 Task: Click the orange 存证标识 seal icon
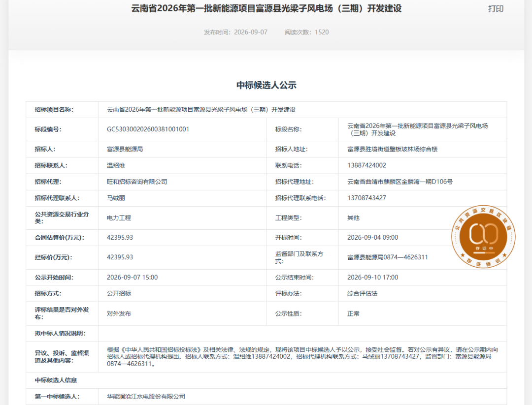coord(483,236)
